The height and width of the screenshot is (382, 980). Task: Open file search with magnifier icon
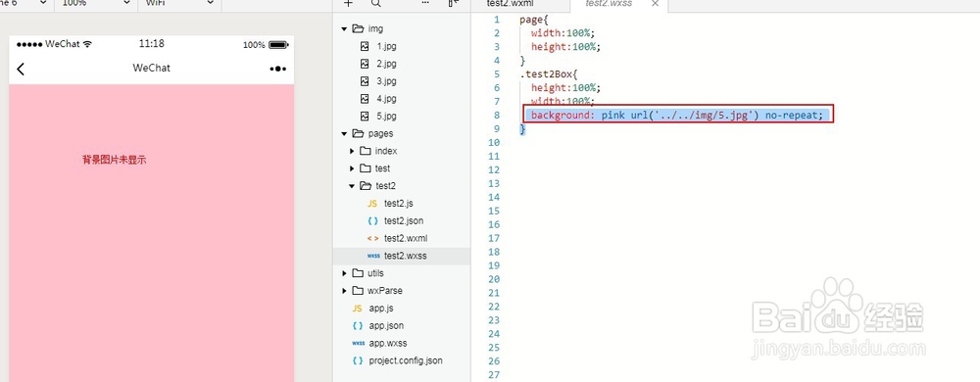click(376, 3)
